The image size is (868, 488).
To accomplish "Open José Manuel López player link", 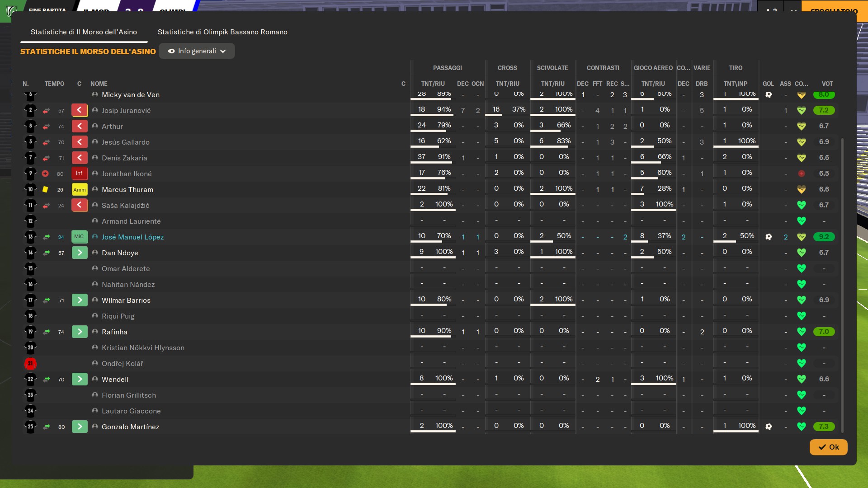I will (x=132, y=237).
